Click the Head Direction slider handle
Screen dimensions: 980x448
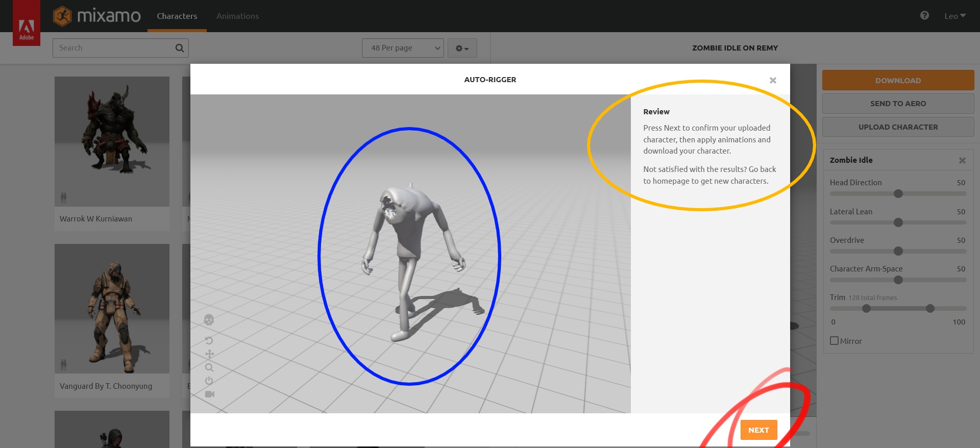[x=898, y=194]
